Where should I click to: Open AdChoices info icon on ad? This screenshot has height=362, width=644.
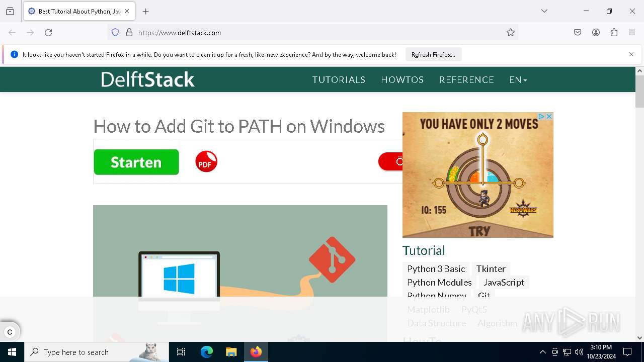pos(542,116)
